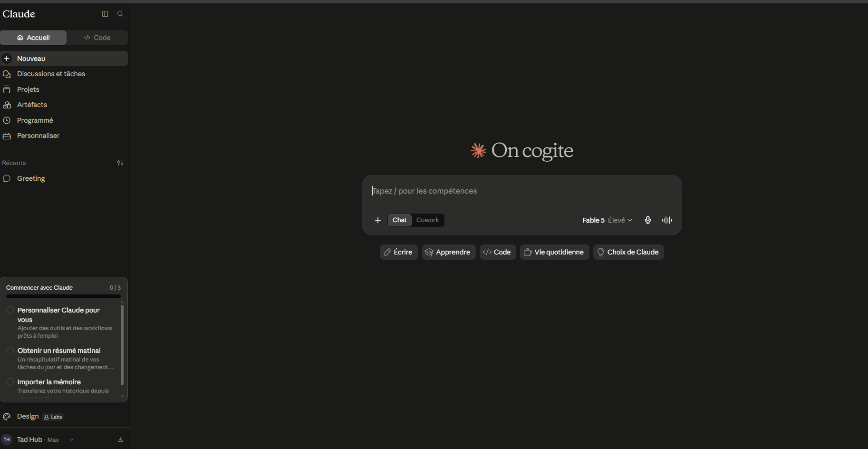This screenshot has width=868, height=449.
Task: Click the Récents section label
Action: (14, 163)
